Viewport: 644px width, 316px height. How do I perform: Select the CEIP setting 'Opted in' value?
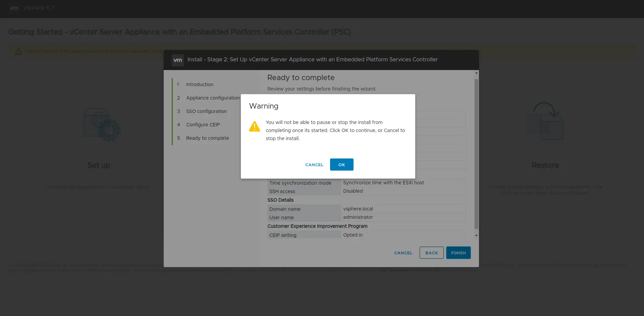point(353,235)
